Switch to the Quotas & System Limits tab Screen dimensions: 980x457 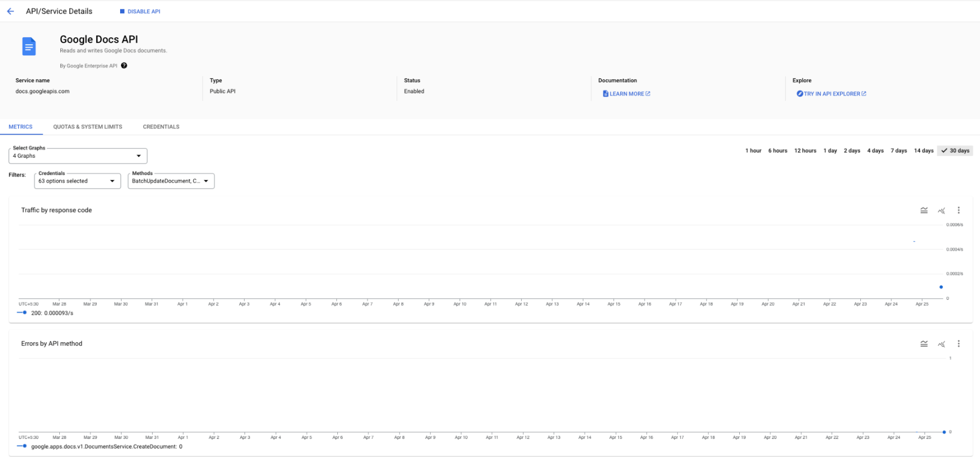click(88, 126)
